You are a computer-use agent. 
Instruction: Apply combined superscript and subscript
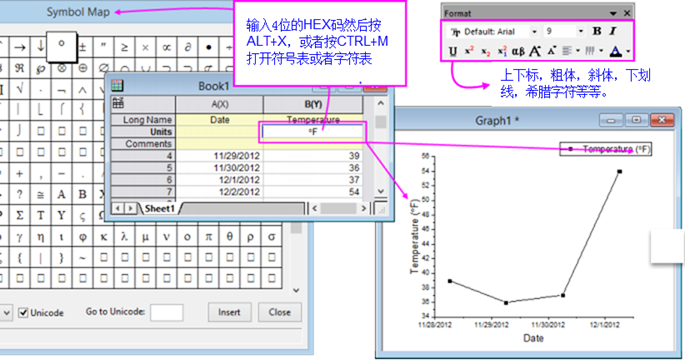502,52
